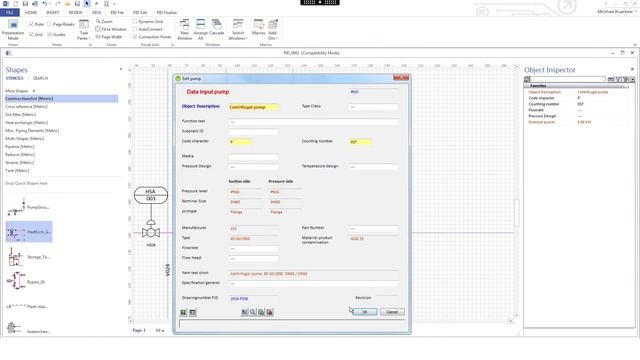Click the Zoom command in the ribbon
This screenshot has width=640, height=360.
[104, 21]
